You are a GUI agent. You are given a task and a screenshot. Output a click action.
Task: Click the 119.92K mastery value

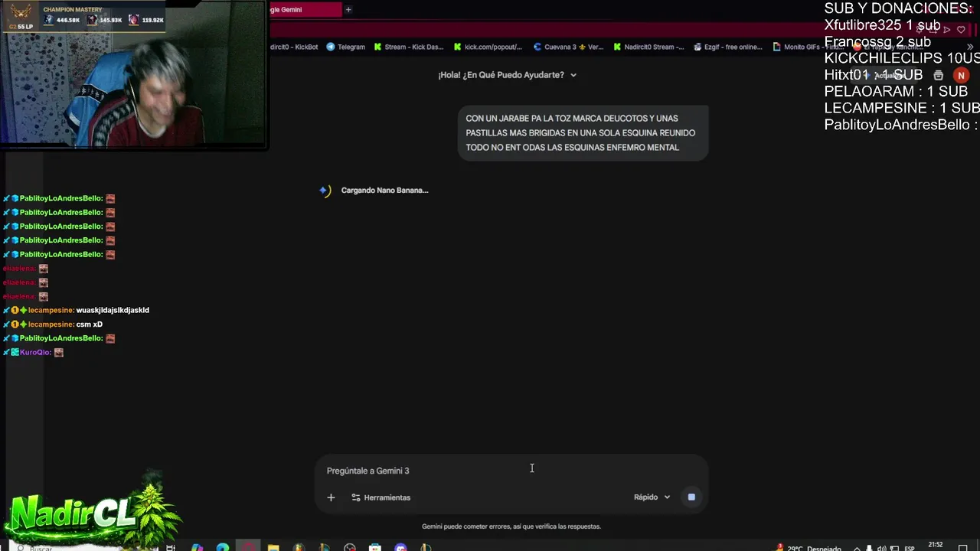153,21
